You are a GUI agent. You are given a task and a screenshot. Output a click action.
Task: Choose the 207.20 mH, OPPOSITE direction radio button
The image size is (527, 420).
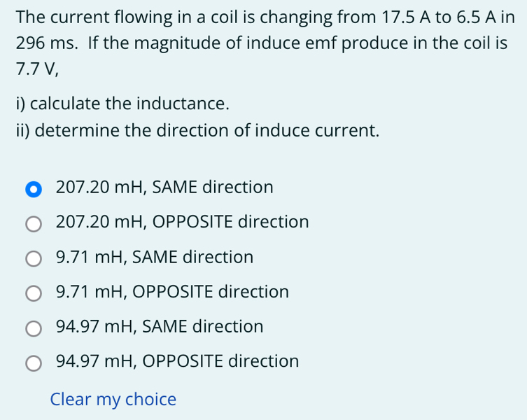pos(34,224)
